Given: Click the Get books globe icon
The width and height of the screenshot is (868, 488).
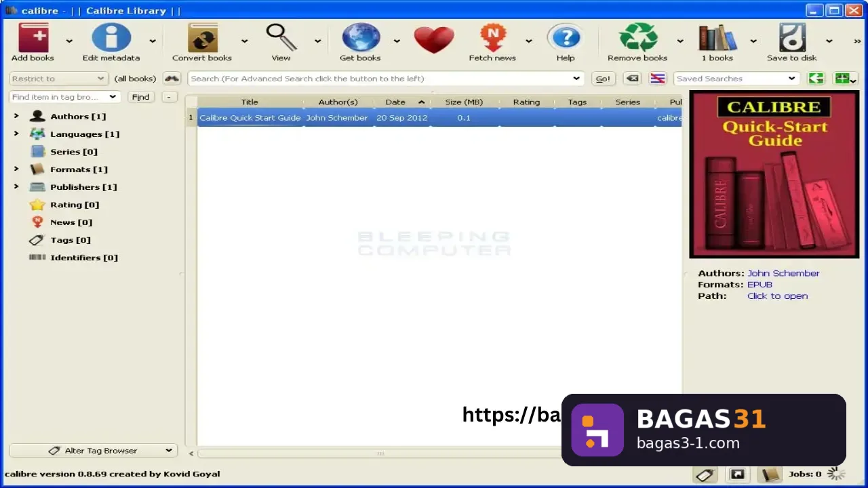Looking at the screenshot, I should tap(361, 38).
